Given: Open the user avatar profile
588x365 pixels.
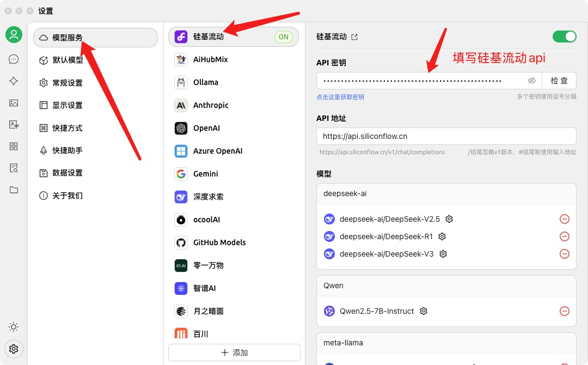Looking at the screenshot, I should 14,35.
